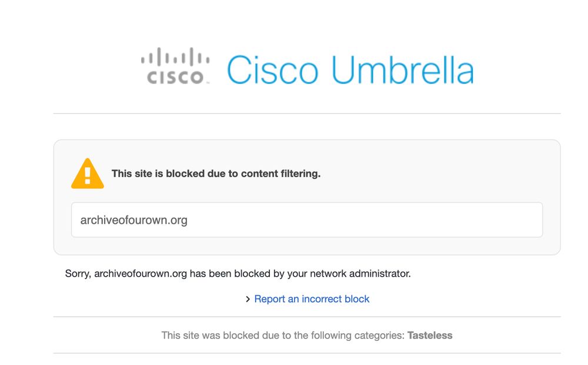This screenshot has width=588, height=365.
Task: Click the exclamation mark inside the warning icon
Action: tap(87, 175)
